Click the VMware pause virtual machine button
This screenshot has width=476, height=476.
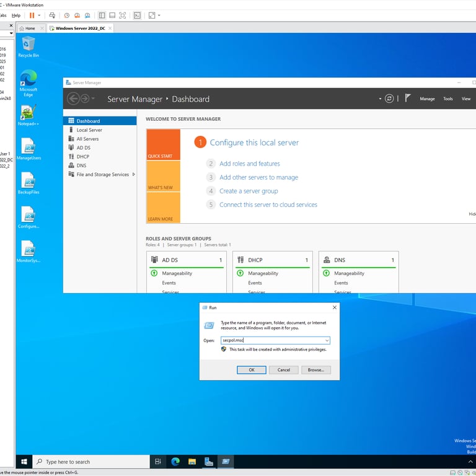click(32, 15)
